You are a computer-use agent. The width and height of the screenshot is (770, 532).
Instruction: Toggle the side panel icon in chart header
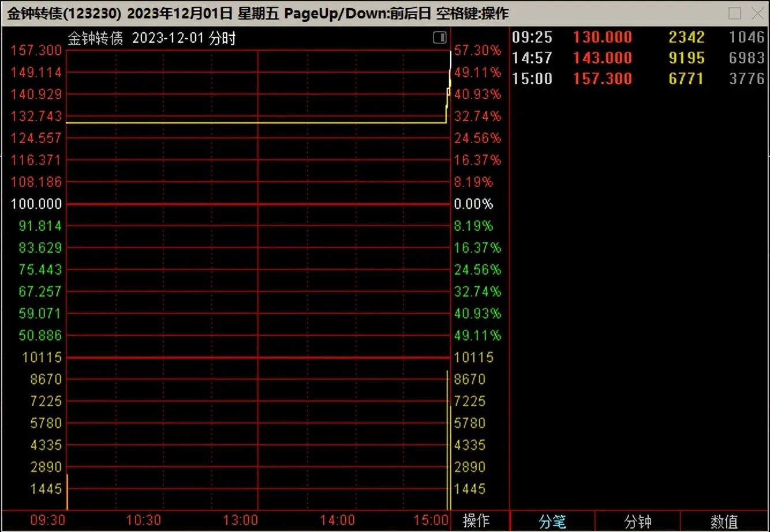(x=439, y=38)
